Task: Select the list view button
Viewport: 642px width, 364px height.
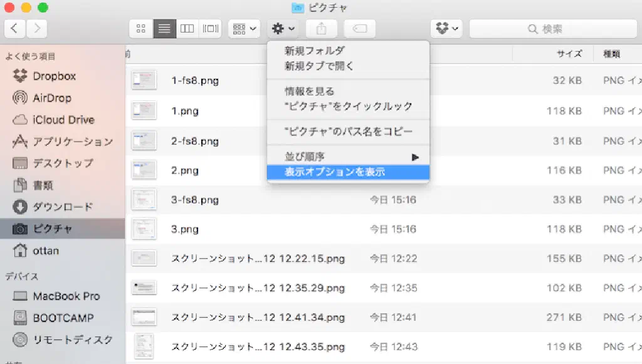Action: pos(165,28)
